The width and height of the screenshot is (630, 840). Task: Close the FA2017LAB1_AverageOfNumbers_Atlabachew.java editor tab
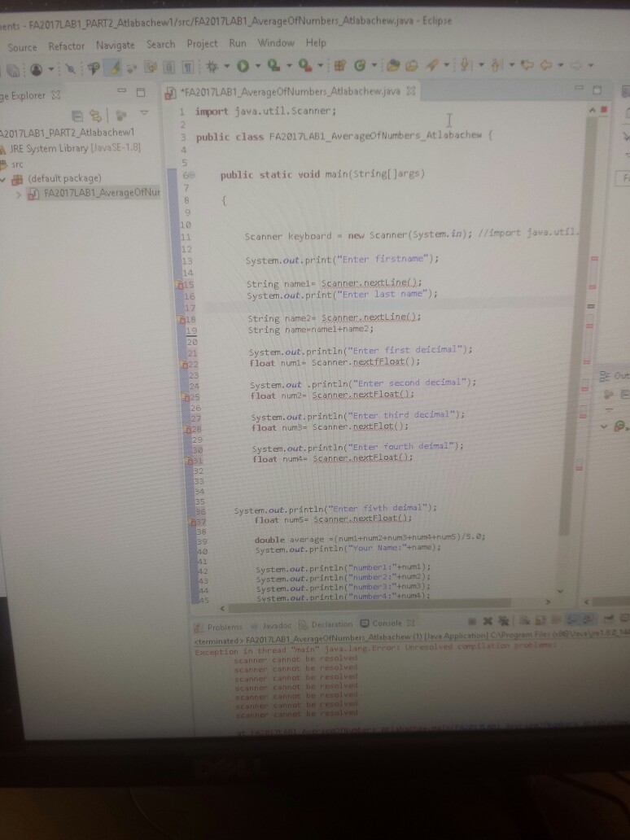point(411,90)
